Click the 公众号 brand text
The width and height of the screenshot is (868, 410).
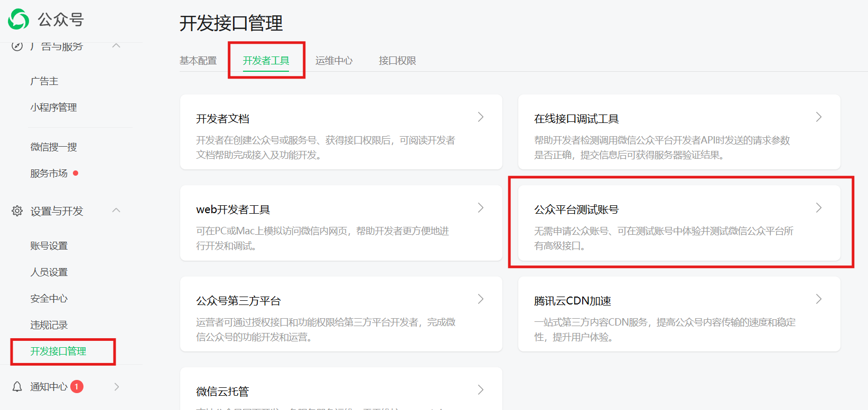click(x=61, y=20)
